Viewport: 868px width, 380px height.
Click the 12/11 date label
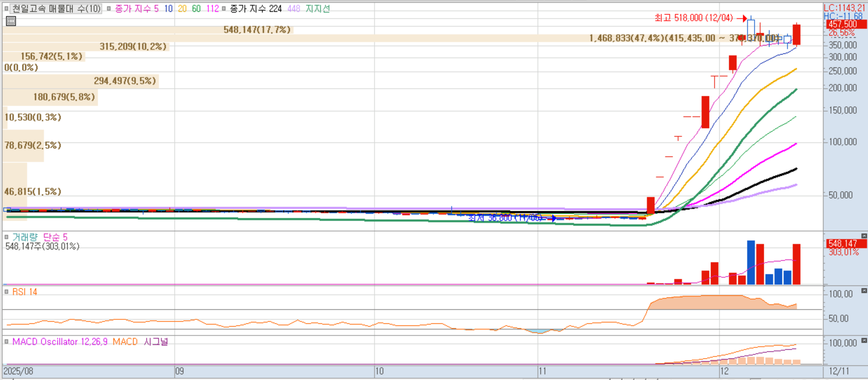(839, 371)
